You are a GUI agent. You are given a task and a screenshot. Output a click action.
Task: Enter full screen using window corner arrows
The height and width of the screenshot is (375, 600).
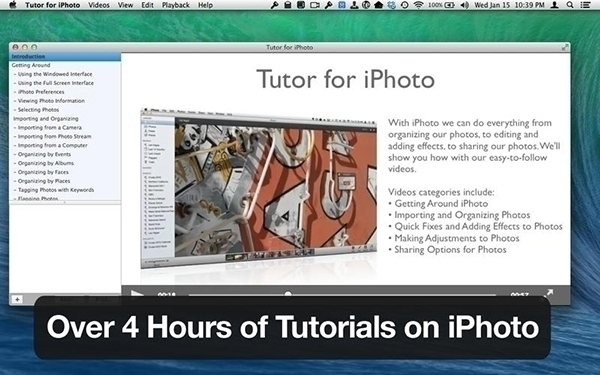coord(565,47)
